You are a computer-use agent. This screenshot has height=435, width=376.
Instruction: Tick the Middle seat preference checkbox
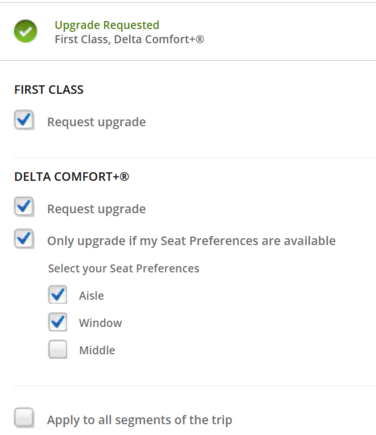click(58, 349)
